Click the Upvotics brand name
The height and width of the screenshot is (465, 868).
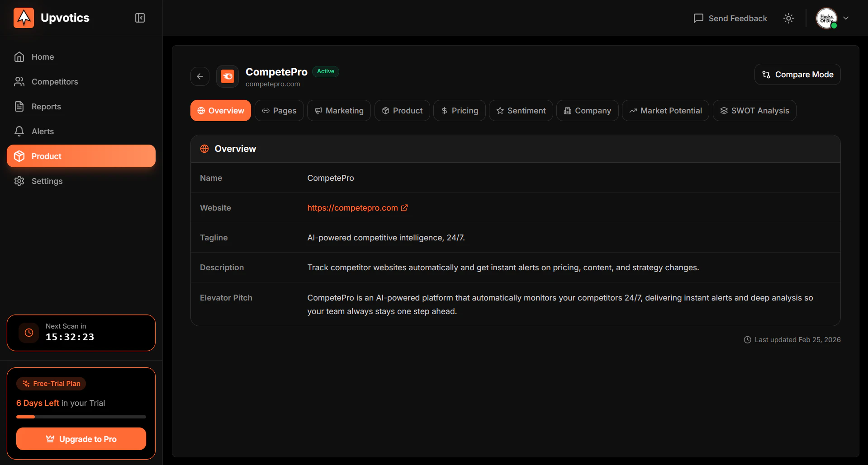(65, 18)
